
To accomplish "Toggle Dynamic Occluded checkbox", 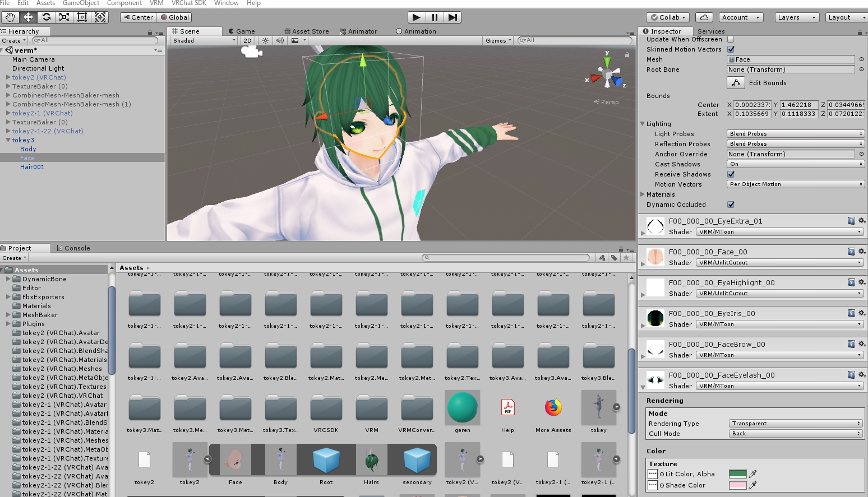I will (731, 205).
